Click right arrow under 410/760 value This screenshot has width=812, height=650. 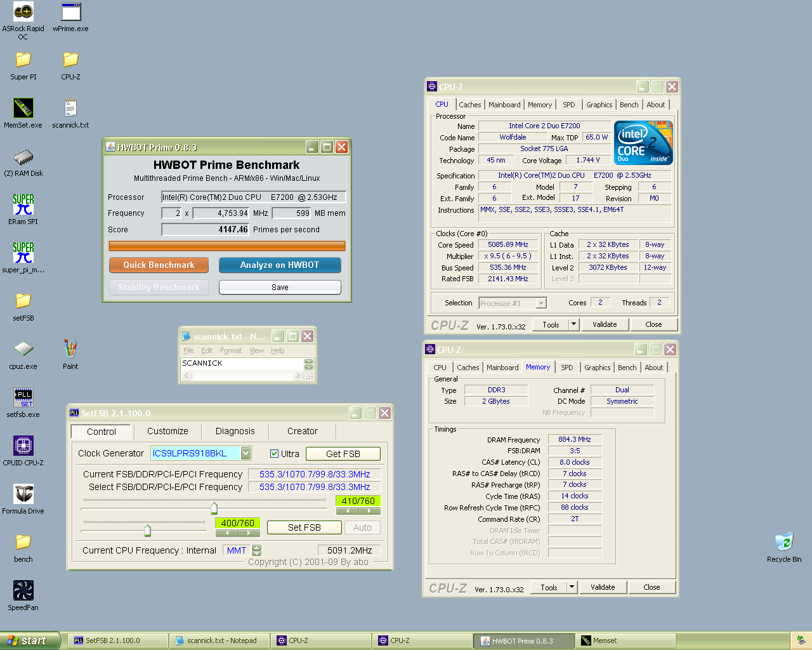click(x=370, y=510)
